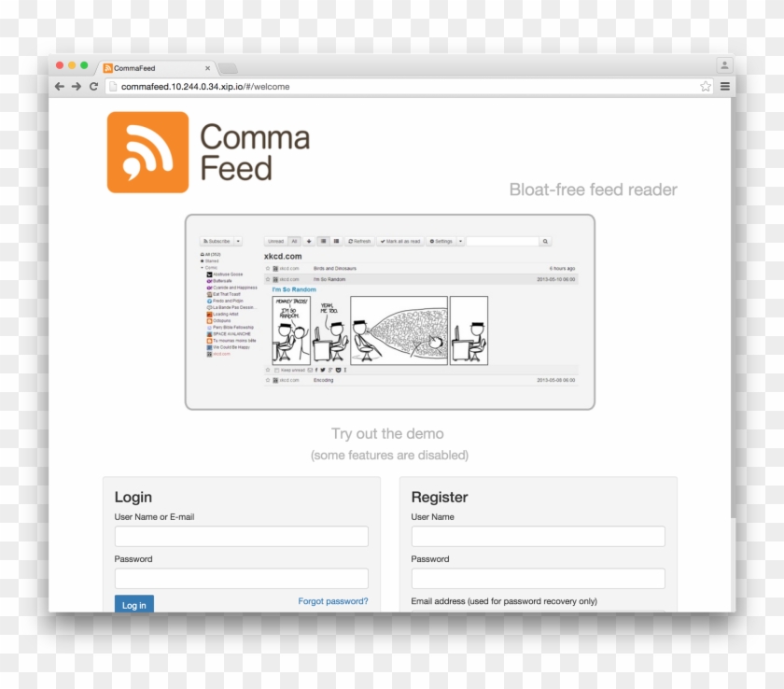Switch to the Unread view toggle

coord(276,241)
